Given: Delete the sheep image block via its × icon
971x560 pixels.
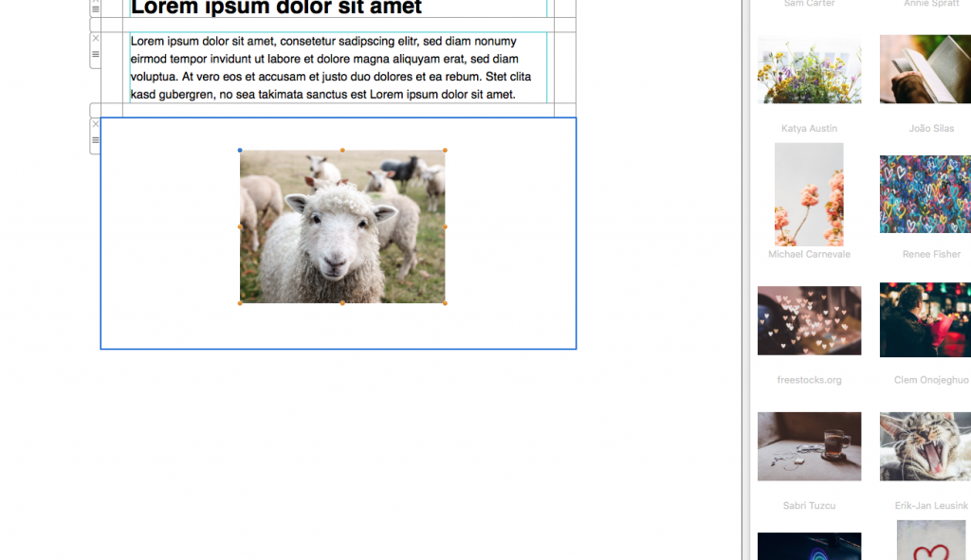Looking at the screenshot, I should tap(95, 123).
